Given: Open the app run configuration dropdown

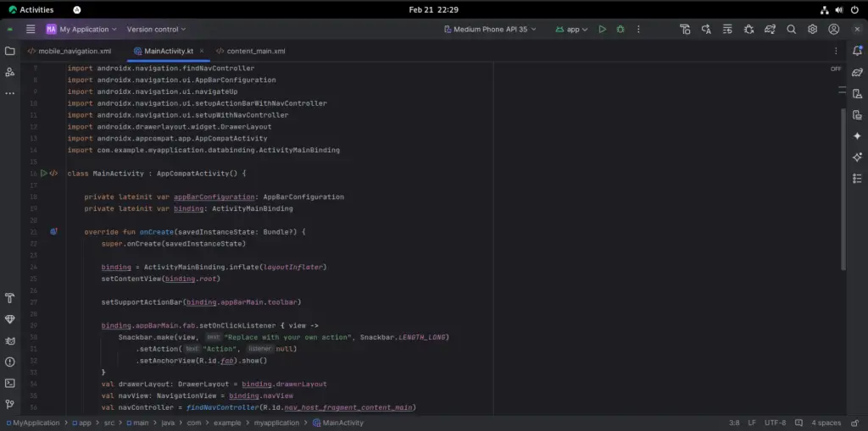Looking at the screenshot, I should (571, 30).
